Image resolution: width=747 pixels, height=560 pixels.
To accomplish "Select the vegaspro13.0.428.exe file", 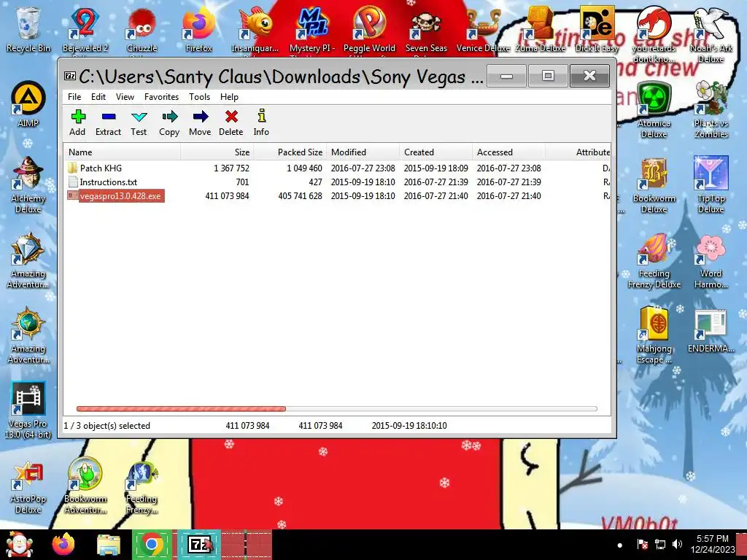I will click(x=116, y=195).
